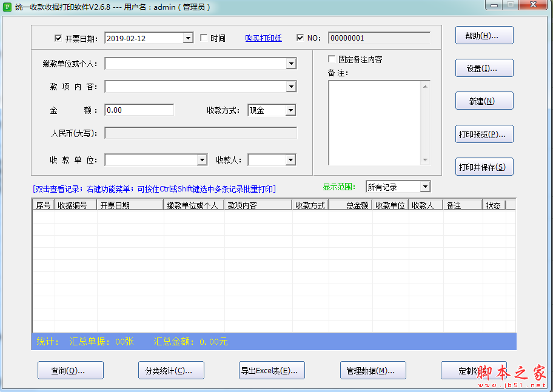553x392 pixels.
Task: Enable the 时间 checkbox
Action: point(204,38)
